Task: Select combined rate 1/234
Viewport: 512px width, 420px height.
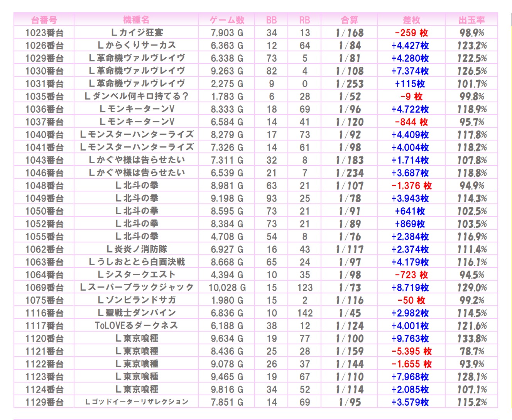Action: point(350,173)
